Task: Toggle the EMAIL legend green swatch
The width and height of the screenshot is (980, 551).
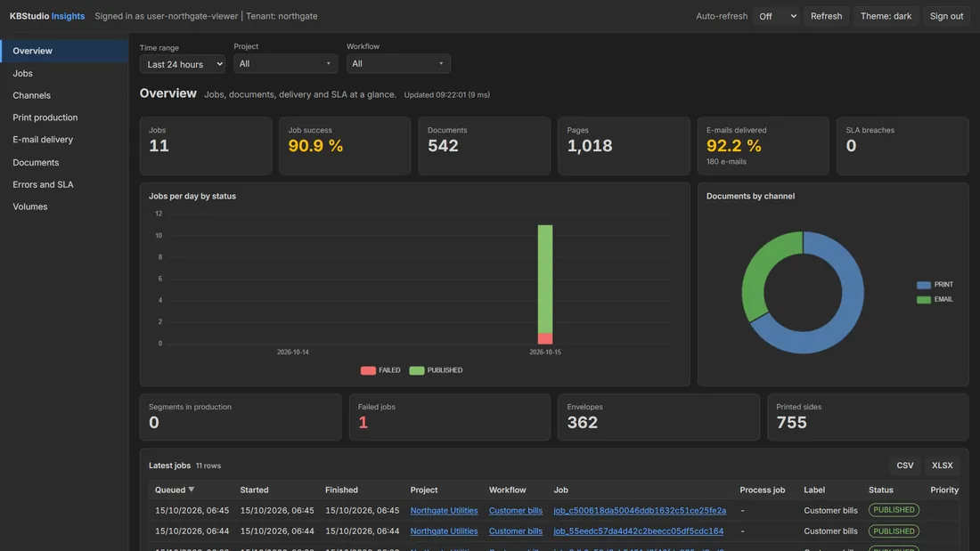Action: click(923, 300)
